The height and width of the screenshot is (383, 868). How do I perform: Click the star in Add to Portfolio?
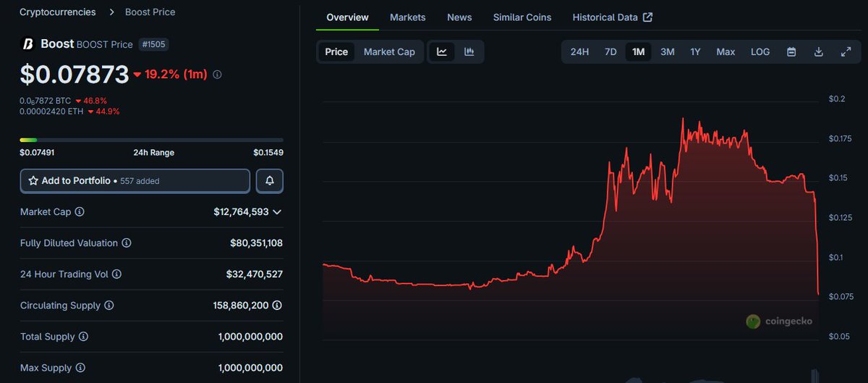[33, 181]
